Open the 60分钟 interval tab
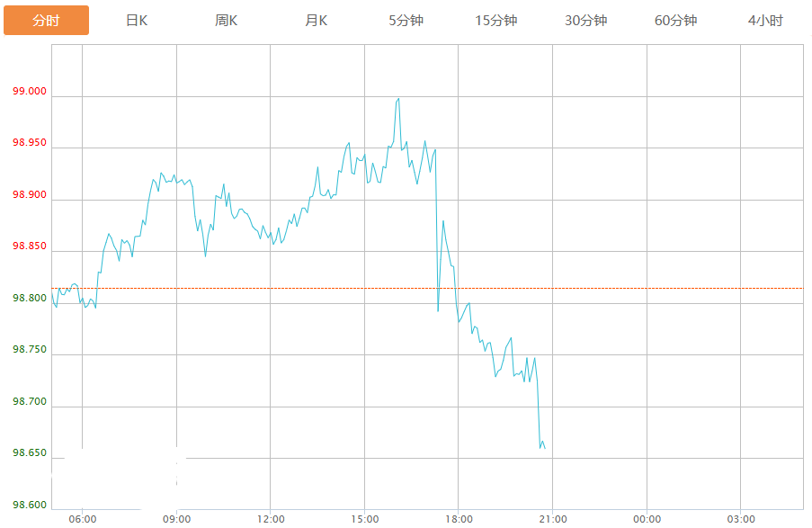The image size is (812, 528). coord(676,20)
